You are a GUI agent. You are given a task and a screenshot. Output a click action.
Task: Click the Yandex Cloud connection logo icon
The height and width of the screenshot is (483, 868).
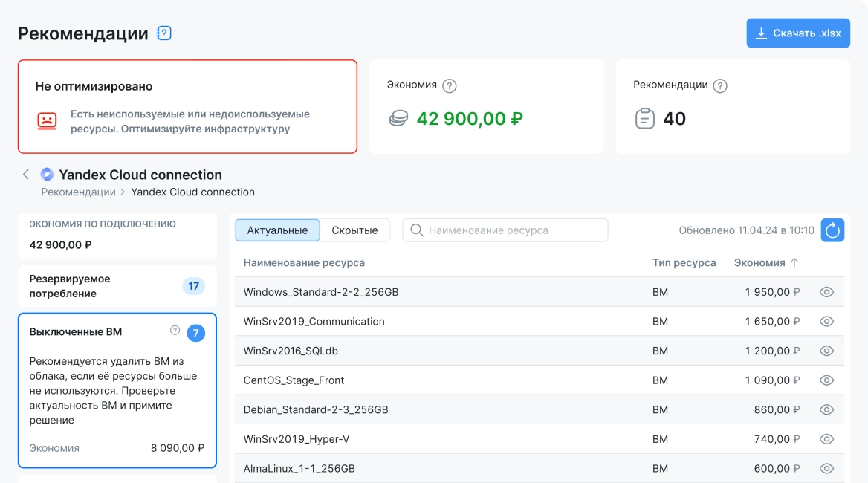(46, 175)
